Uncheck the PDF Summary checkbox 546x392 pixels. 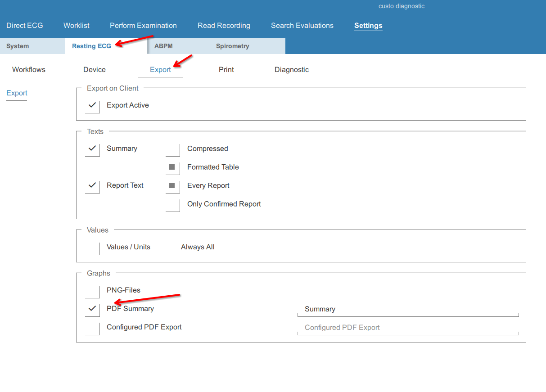[x=92, y=309]
